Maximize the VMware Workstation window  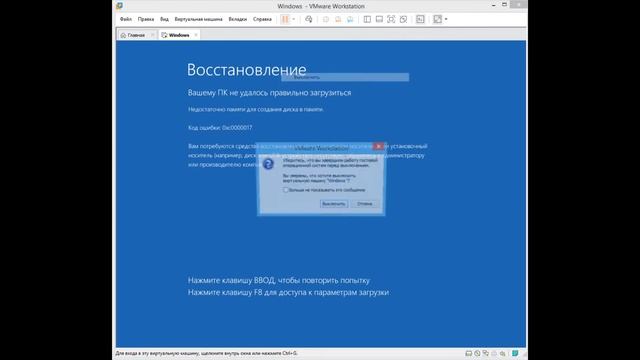coord(504,5)
